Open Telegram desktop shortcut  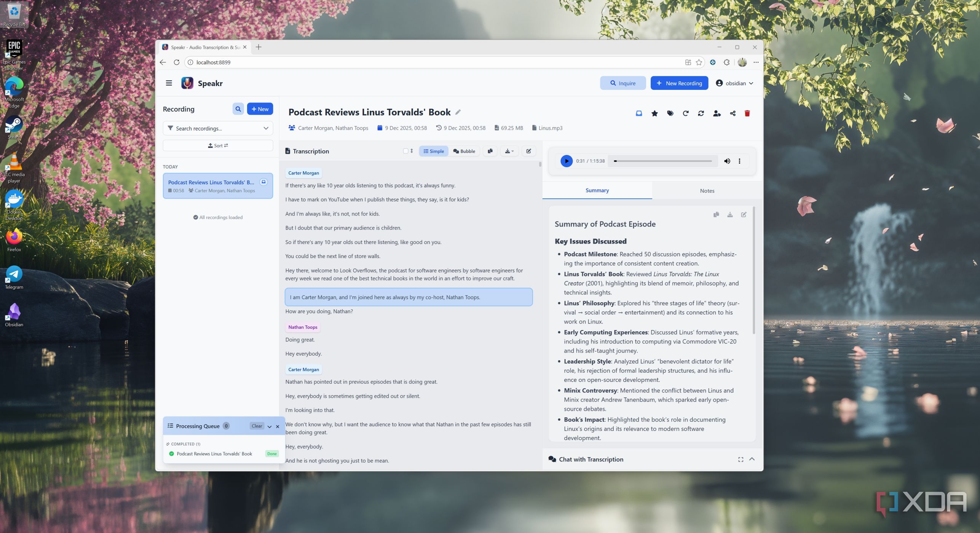pyautogui.click(x=14, y=278)
